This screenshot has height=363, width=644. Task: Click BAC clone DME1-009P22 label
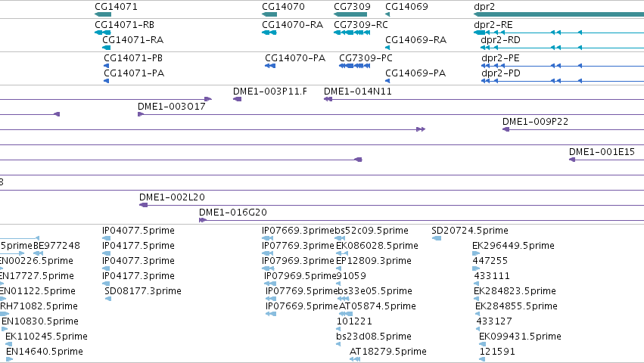(535, 122)
